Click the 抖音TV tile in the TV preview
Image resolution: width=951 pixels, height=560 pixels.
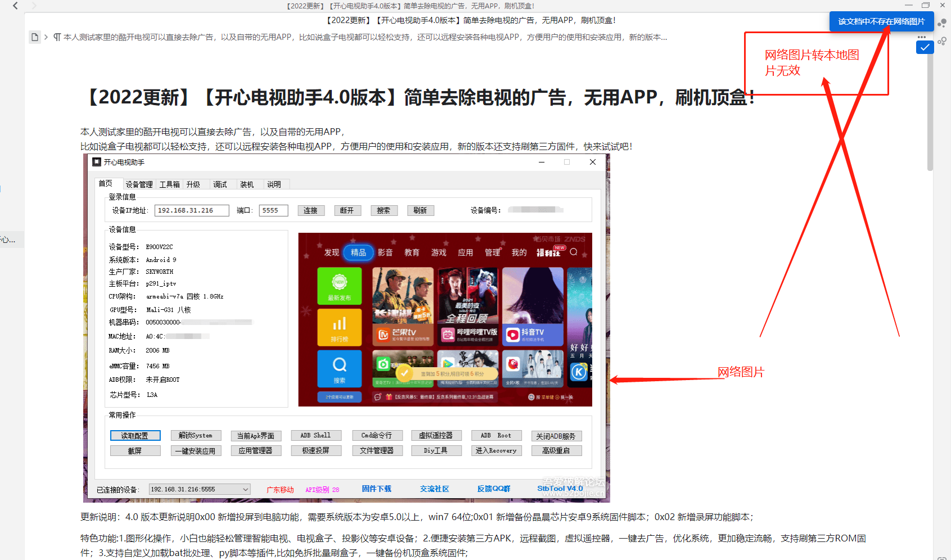click(533, 306)
